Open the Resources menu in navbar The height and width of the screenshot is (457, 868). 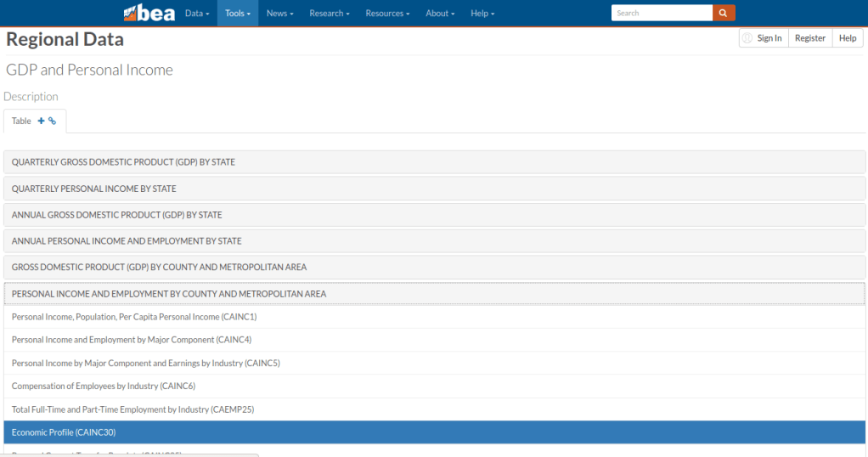coord(387,13)
